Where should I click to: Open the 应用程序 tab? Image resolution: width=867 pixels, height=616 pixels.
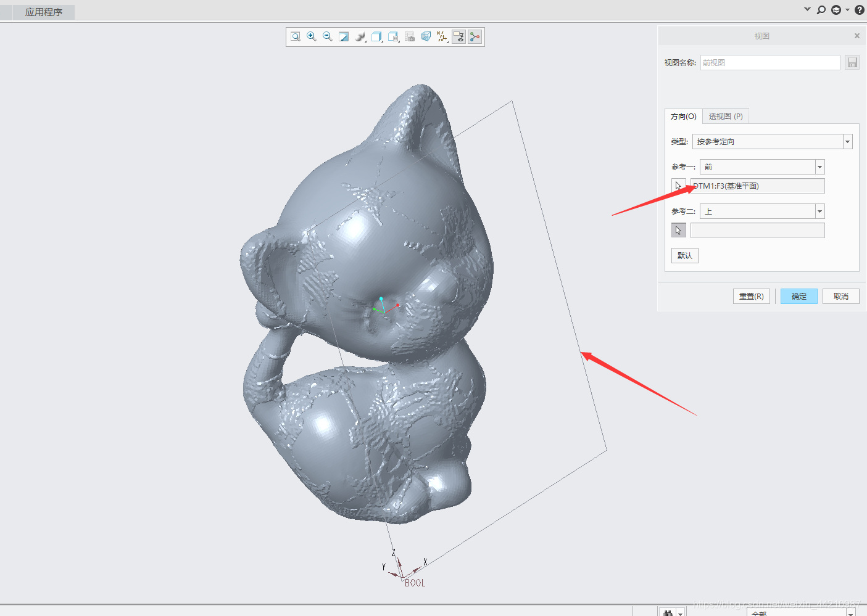(x=43, y=12)
